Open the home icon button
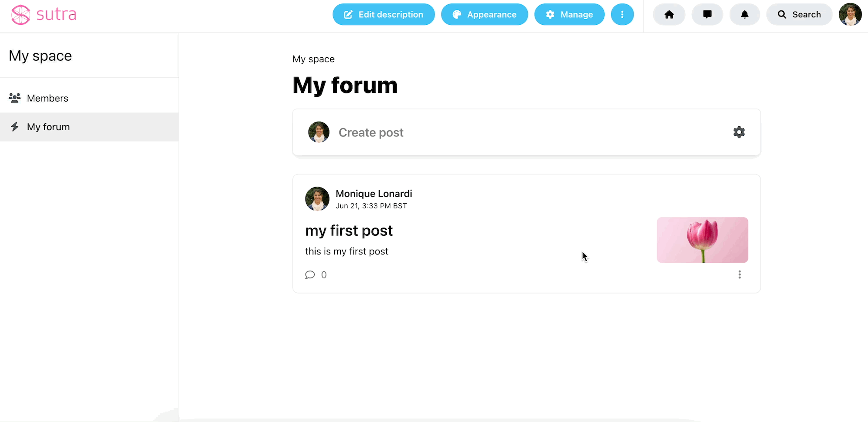868x422 pixels. [x=669, y=15]
